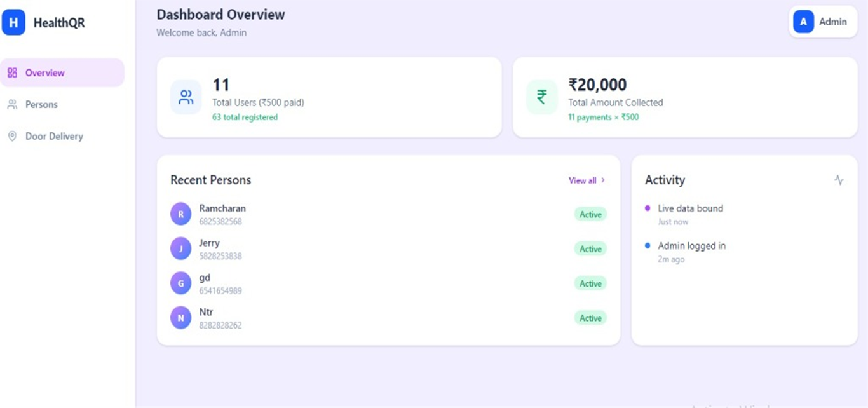Click the Activity pulse icon
Image resolution: width=868 pixels, height=408 pixels.
[x=839, y=180]
